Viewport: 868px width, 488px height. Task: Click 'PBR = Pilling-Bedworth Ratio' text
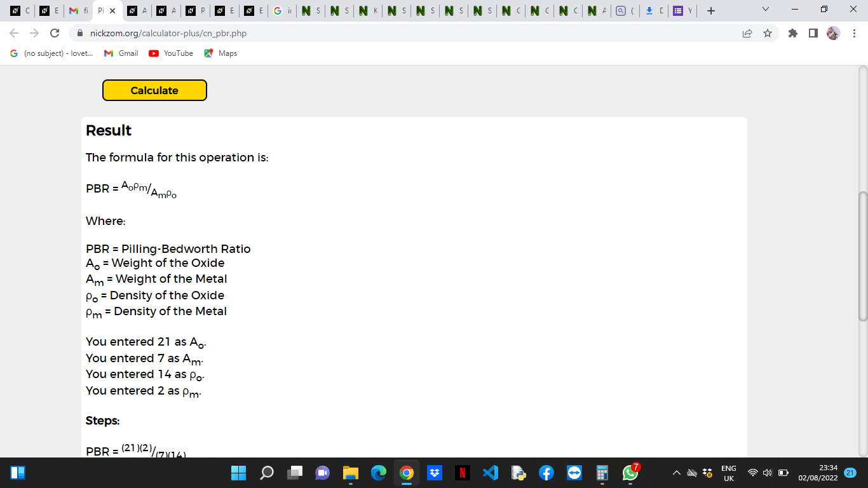168,248
